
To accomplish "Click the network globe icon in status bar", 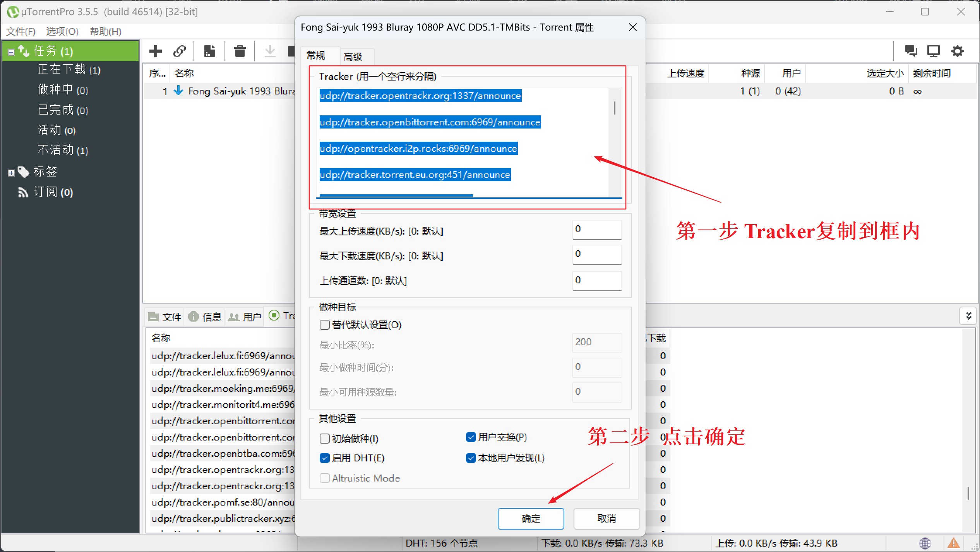I will pyautogui.click(x=925, y=543).
